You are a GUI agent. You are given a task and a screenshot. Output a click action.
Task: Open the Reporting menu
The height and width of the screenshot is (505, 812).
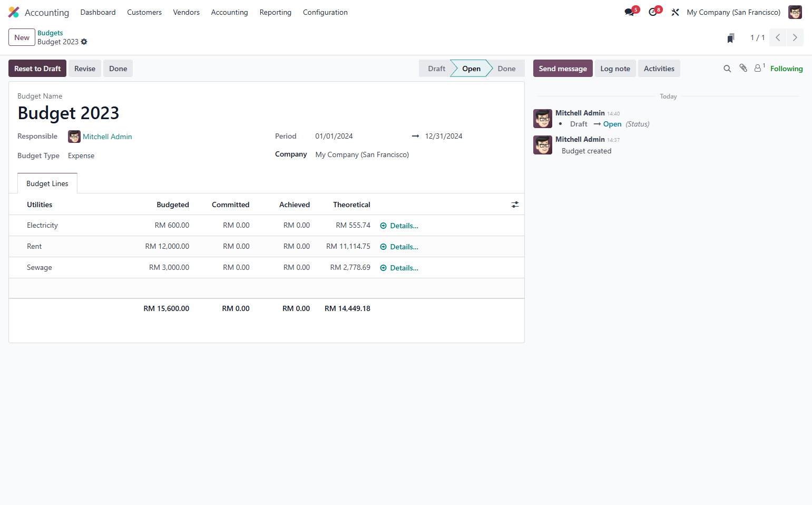(x=275, y=12)
